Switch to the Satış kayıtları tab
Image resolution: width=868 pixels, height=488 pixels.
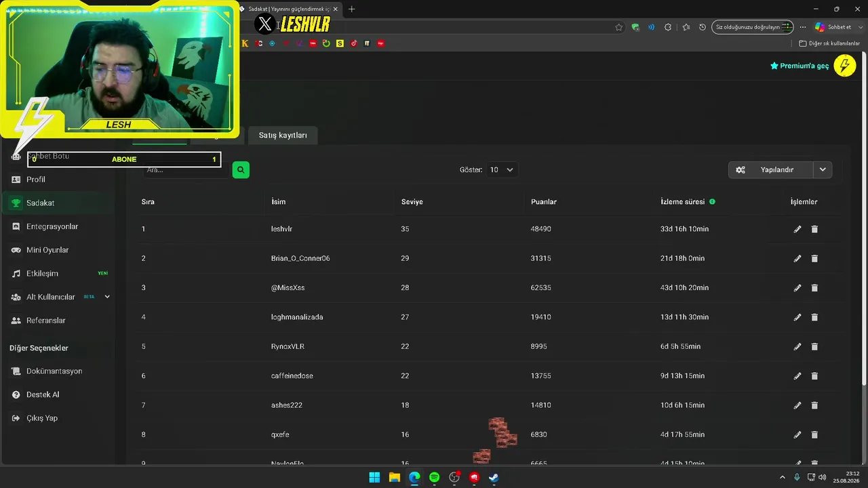tap(283, 135)
